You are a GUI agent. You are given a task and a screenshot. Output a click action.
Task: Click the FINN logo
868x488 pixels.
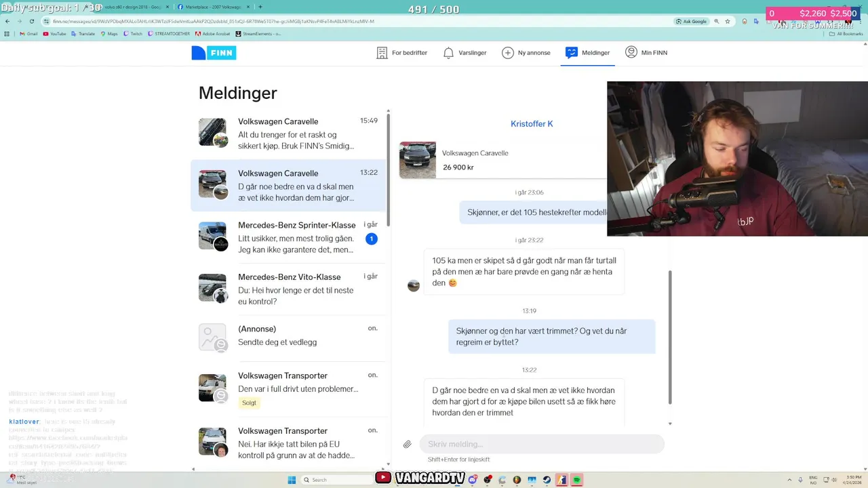(x=214, y=53)
